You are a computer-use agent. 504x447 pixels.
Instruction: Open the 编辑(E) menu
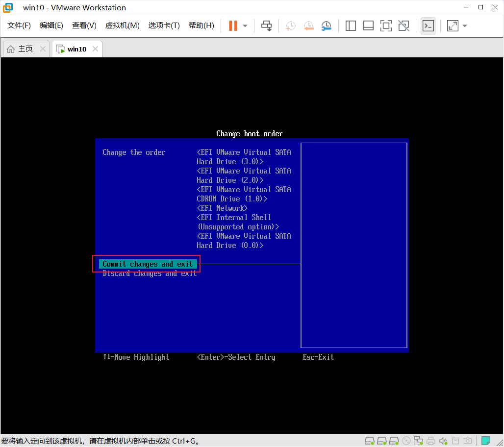pos(51,25)
